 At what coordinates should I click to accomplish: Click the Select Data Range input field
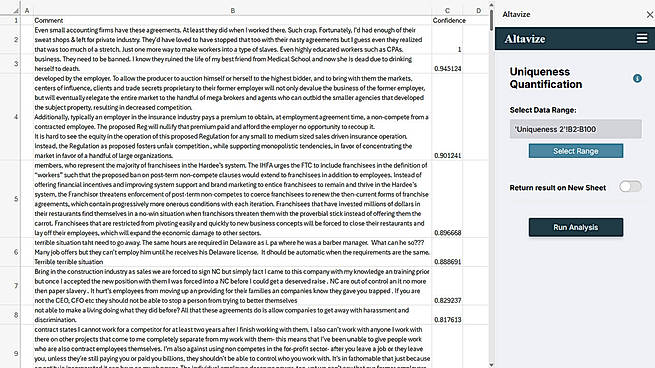coord(575,129)
